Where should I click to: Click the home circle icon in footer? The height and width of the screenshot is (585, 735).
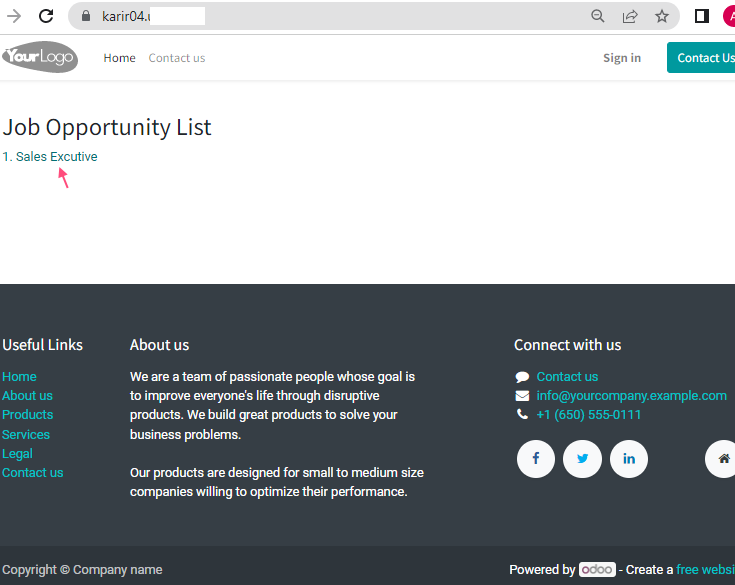722,458
